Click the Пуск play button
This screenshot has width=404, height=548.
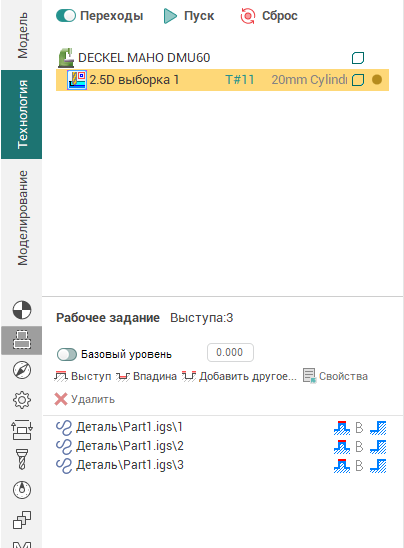click(170, 16)
